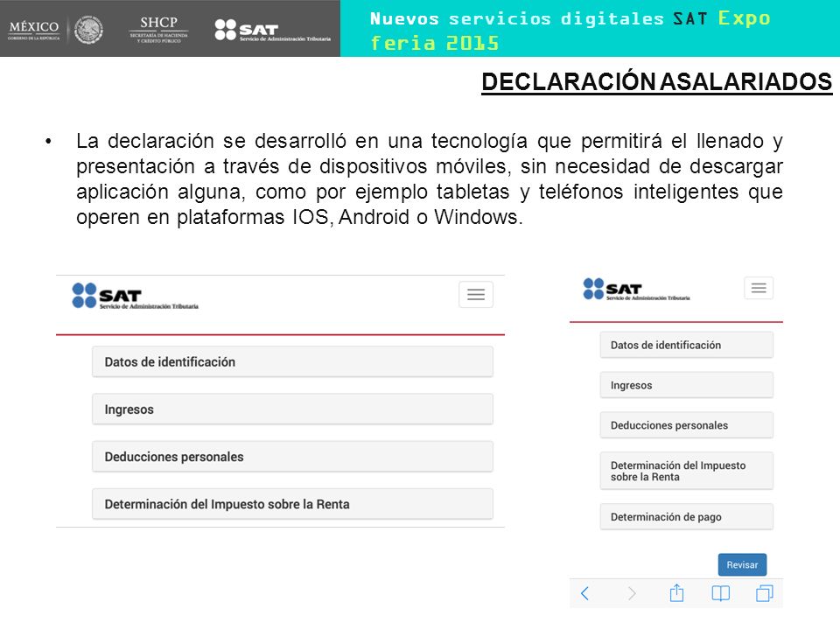Click the México government logo
The image size is (840, 630).
coord(34,30)
